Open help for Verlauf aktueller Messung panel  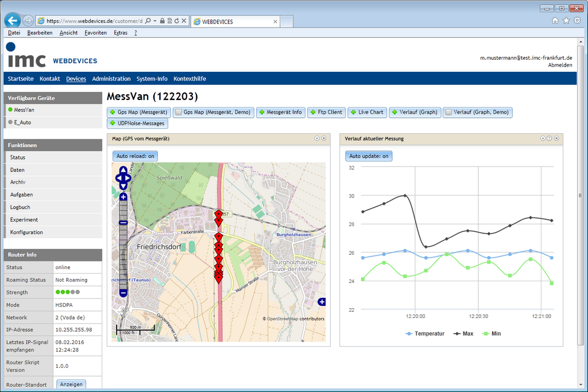click(550, 138)
